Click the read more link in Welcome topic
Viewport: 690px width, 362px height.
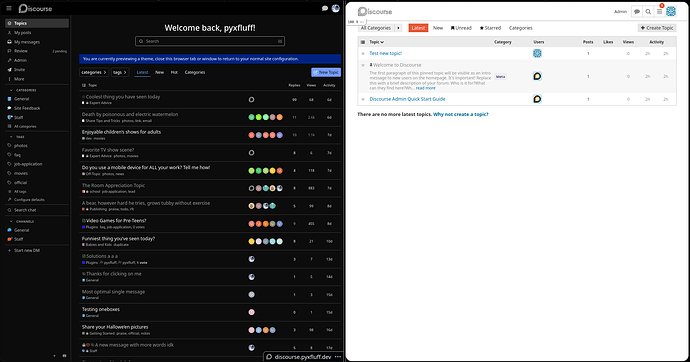tap(426, 88)
